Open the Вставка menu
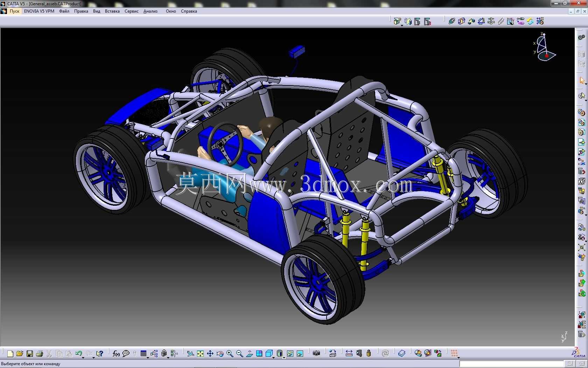Viewport: 588px width, 368px height. point(112,11)
